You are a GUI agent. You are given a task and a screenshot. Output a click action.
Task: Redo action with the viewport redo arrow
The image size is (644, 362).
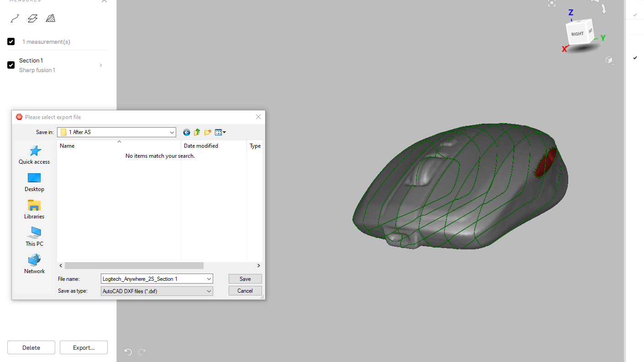click(142, 352)
